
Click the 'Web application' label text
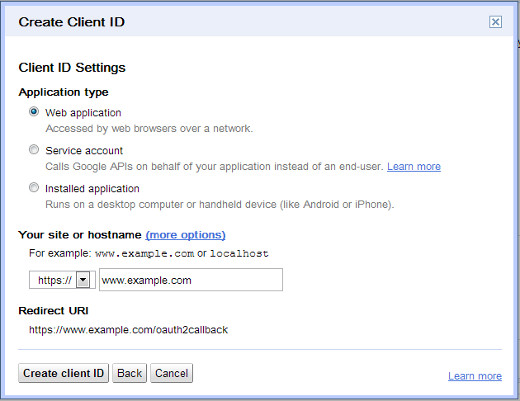tap(83, 113)
